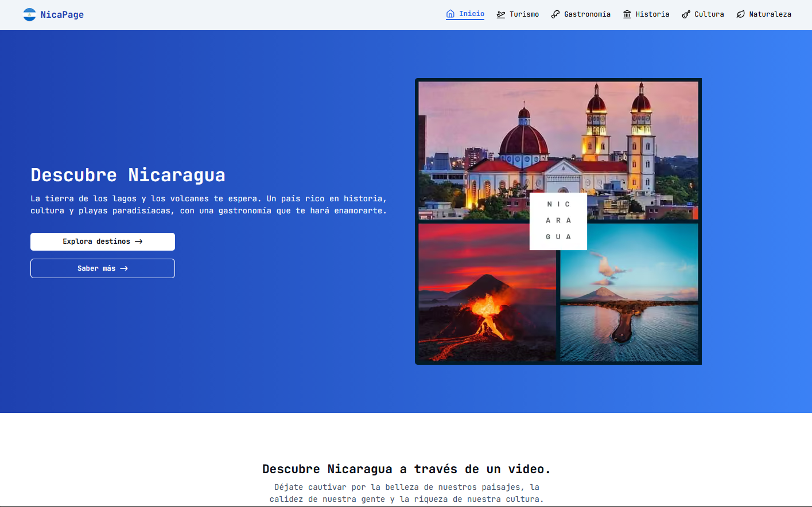
Task: Navigate to the Historia page
Action: coord(646,14)
